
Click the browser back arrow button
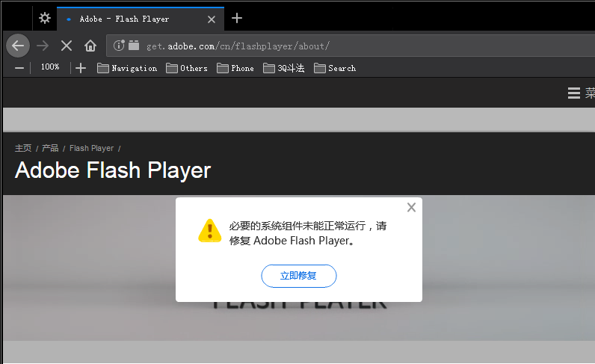pos(18,46)
